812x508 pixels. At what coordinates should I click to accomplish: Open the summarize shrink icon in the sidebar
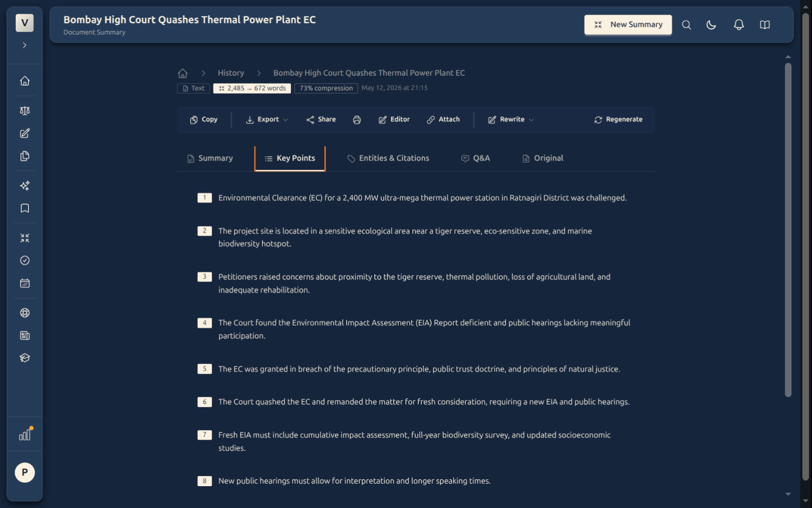(x=24, y=238)
